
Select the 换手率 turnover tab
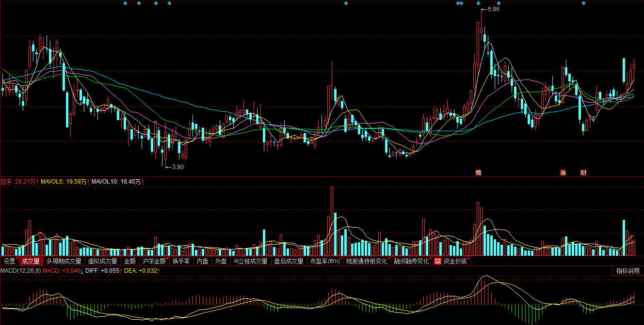[181, 262]
